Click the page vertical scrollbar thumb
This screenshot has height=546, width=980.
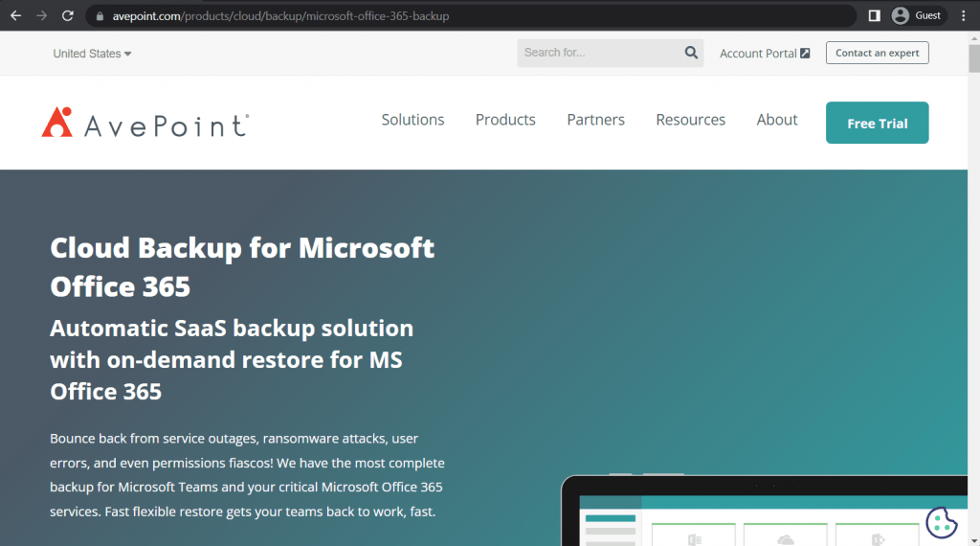click(x=973, y=58)
